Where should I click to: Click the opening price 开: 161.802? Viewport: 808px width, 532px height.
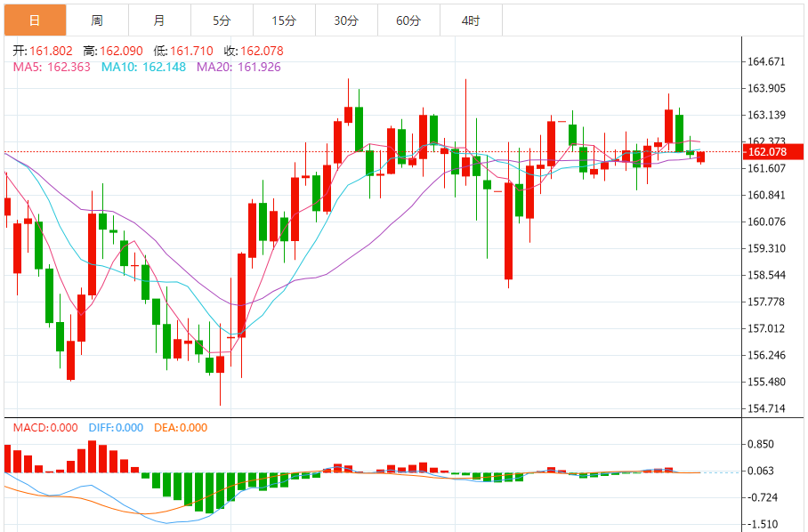(x=43, y=51)
